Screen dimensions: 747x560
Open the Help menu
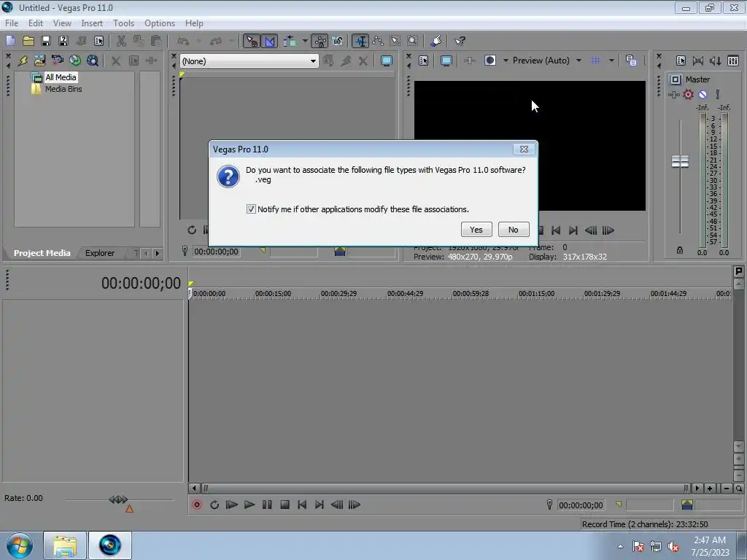[x=194, y=23]
